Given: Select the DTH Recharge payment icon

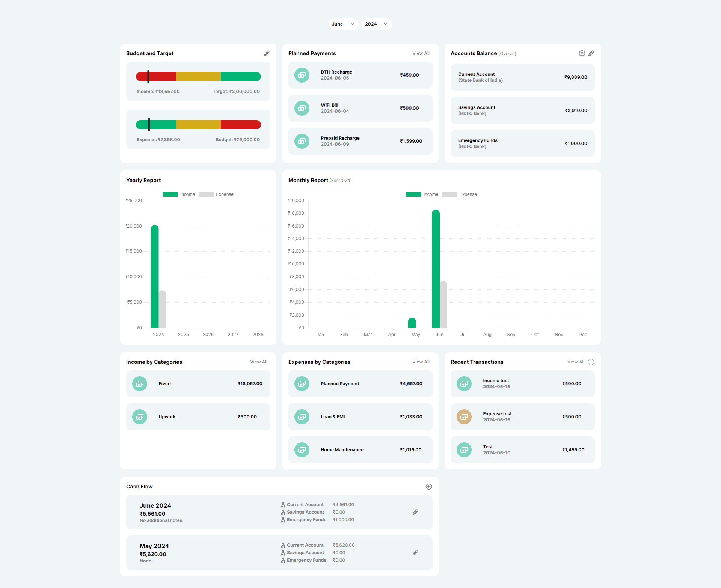Looking at the screenshot, I should pyautogui.click(x=302, y=75).
